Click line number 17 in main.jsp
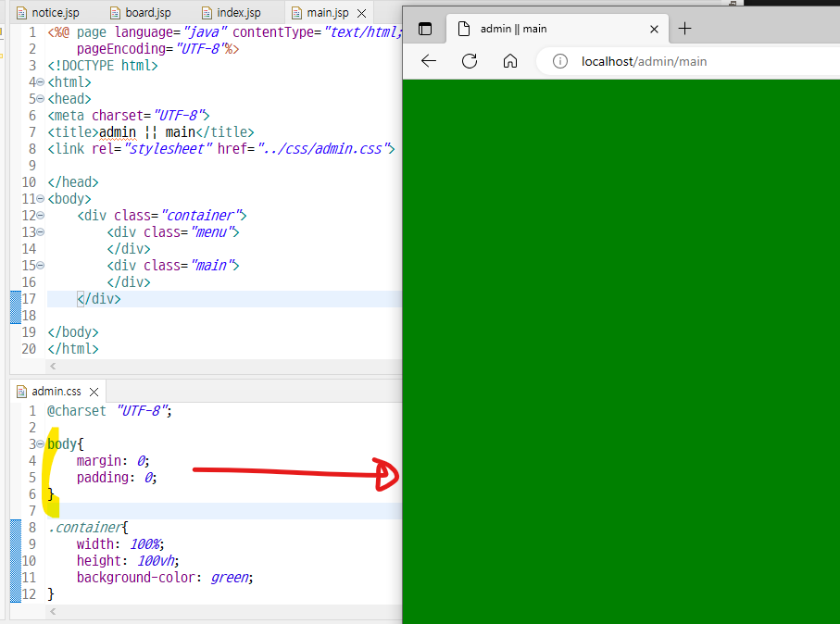840x624 pixels. click(x=29, y=299)
